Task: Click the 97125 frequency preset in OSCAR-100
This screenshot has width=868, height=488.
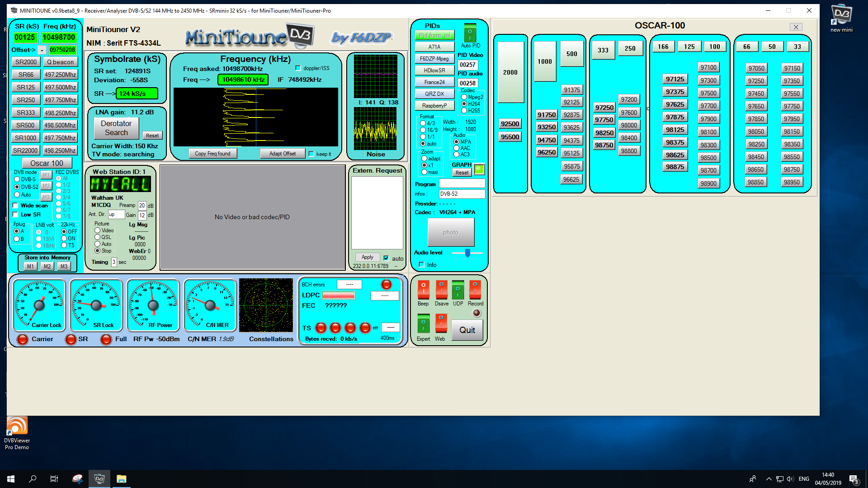Action: coord(675,79)
